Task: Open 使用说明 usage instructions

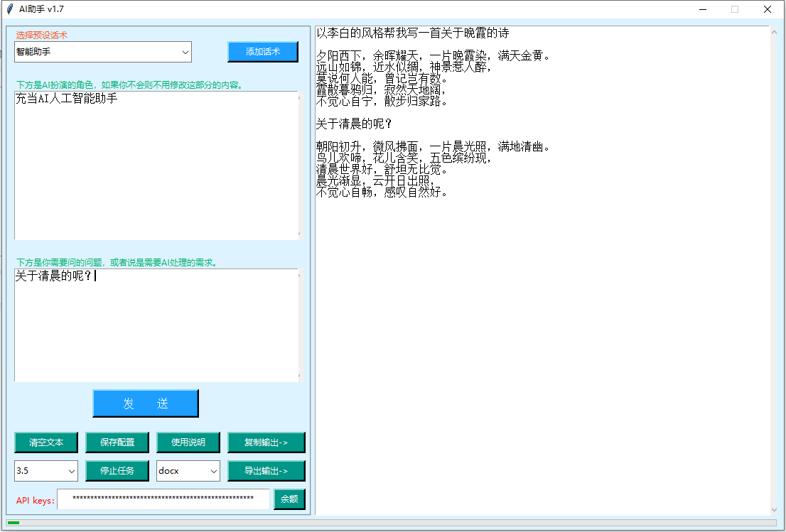Action: tap(188, 442)
